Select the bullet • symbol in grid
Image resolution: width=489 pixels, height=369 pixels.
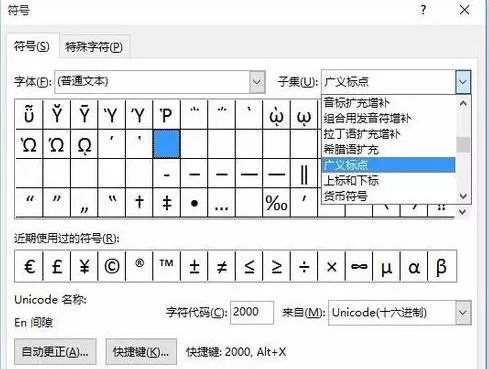point(194,202)
